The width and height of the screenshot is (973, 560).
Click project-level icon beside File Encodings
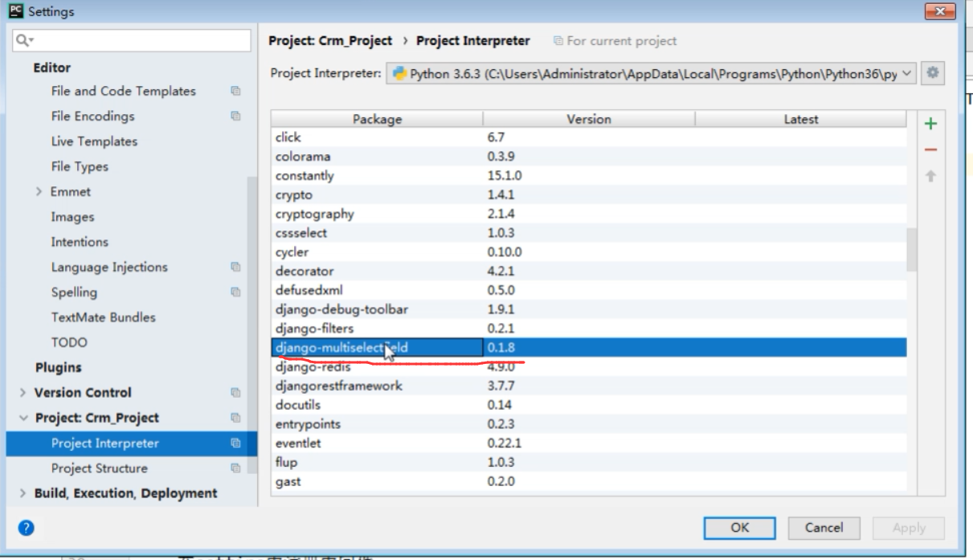[x=236, y=116]
